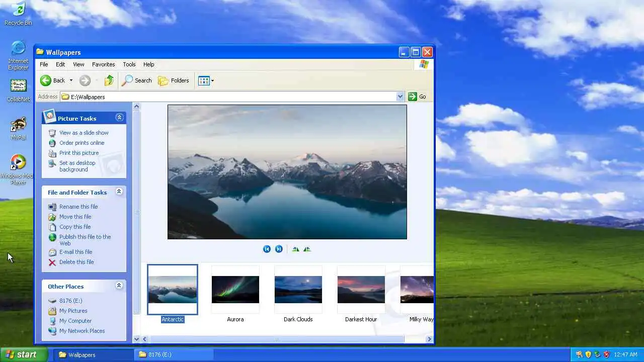Expand the Address bar dropdown
The image size is (644, 362).
tap(400, 97)
